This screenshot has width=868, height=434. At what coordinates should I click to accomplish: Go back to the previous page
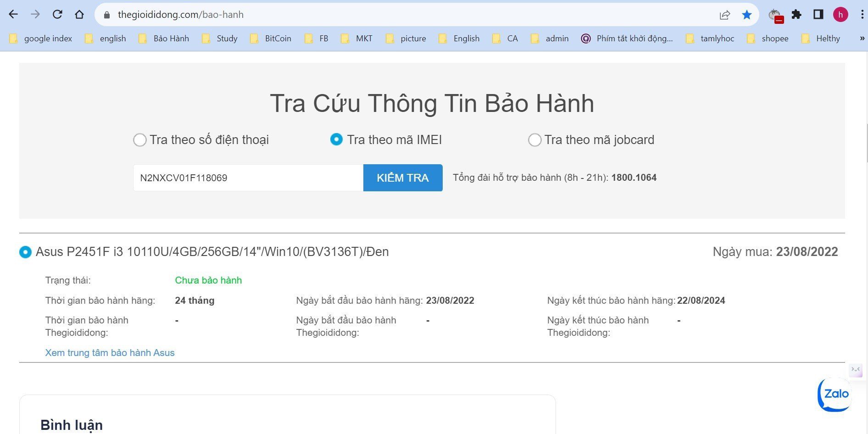click(x=13, y=14)
